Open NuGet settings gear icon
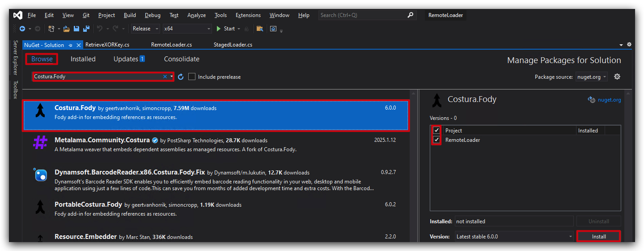Viewport: 644px width, 251px height. [617, 77]
